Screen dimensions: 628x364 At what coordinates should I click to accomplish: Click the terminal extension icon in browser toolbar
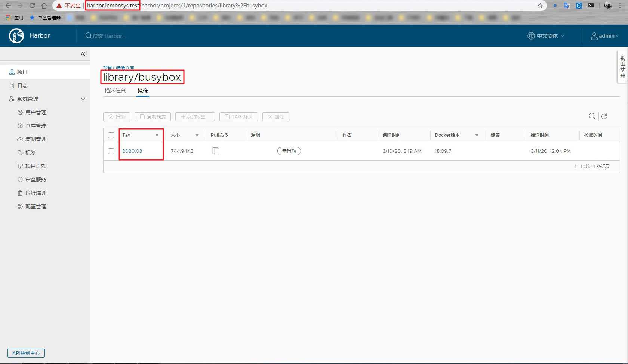click(591, 6)
